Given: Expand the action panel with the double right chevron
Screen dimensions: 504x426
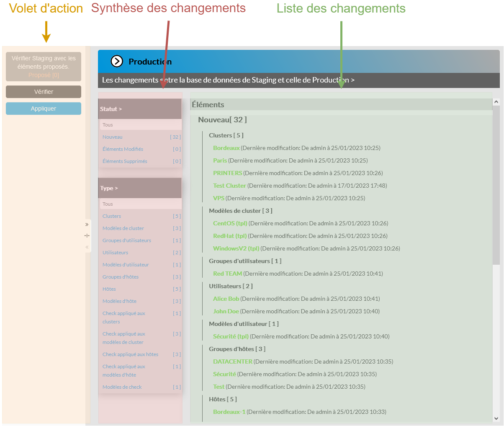Looking at the screenshot, I should [x=87, y=225].
